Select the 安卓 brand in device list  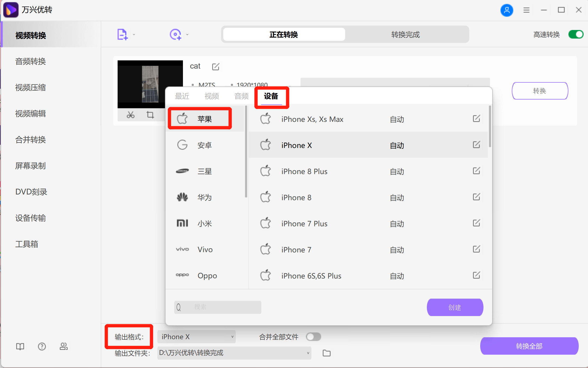205,145
